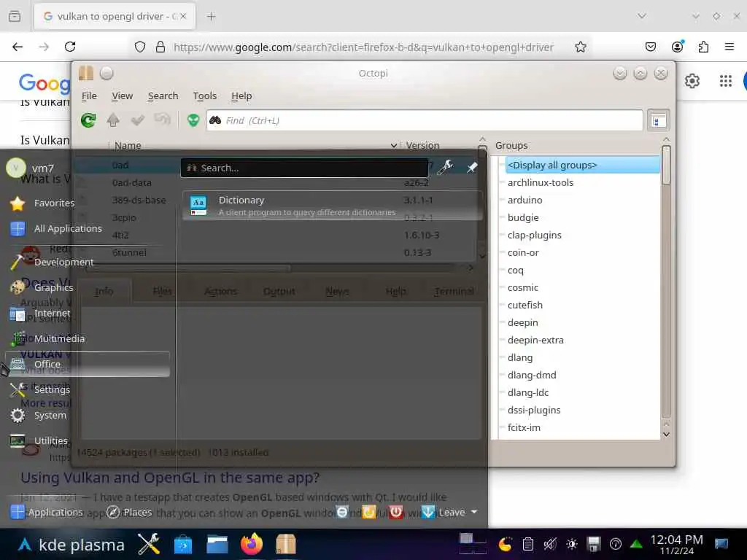Click Octopi's green sync database icon
Viewport: 747px width, 560px height.
[x=88, y=120]
